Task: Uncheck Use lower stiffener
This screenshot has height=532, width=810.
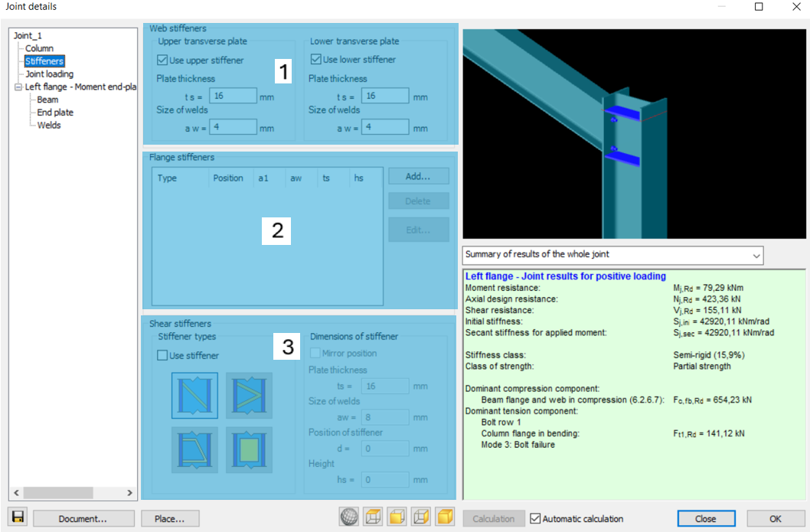Action: [315, 60]
